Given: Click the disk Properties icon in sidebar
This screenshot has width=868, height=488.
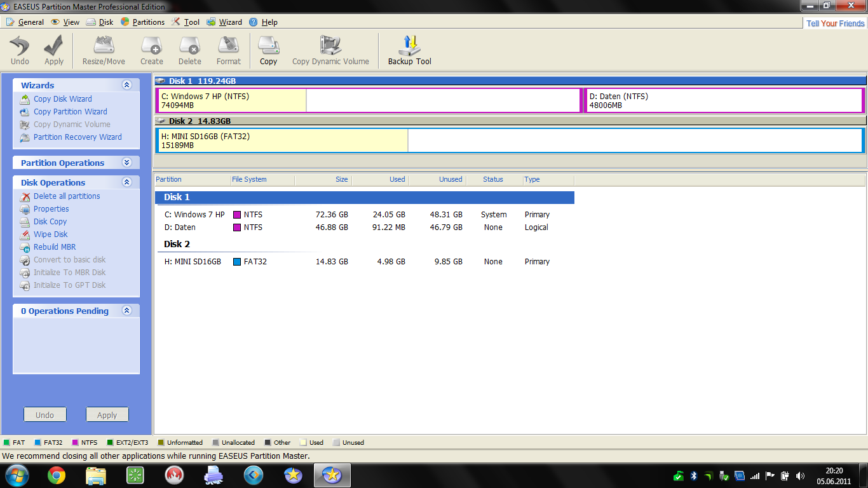Looking at the screenshot, I should tap(25, 210).
